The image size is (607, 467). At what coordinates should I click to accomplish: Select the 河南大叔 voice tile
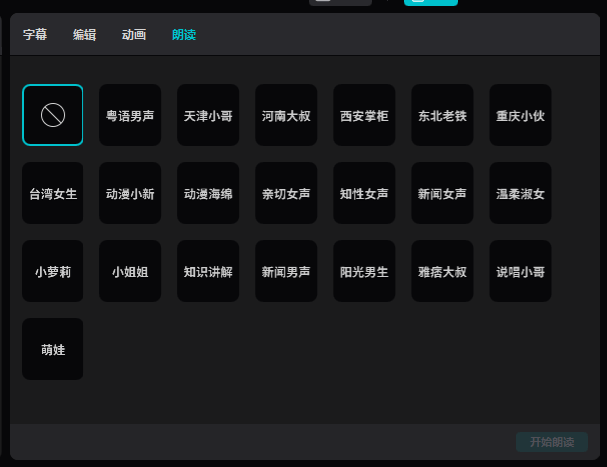[x=286, y=115]
